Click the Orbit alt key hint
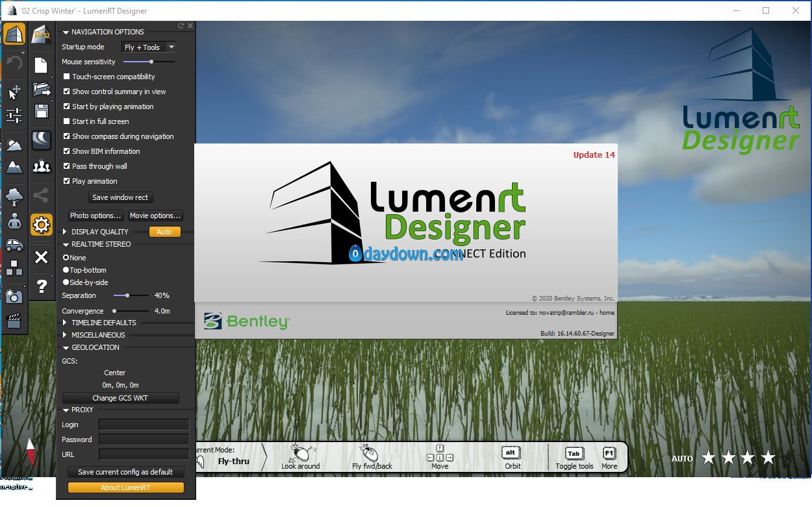The image size is (812, 507). pos(513,458)
